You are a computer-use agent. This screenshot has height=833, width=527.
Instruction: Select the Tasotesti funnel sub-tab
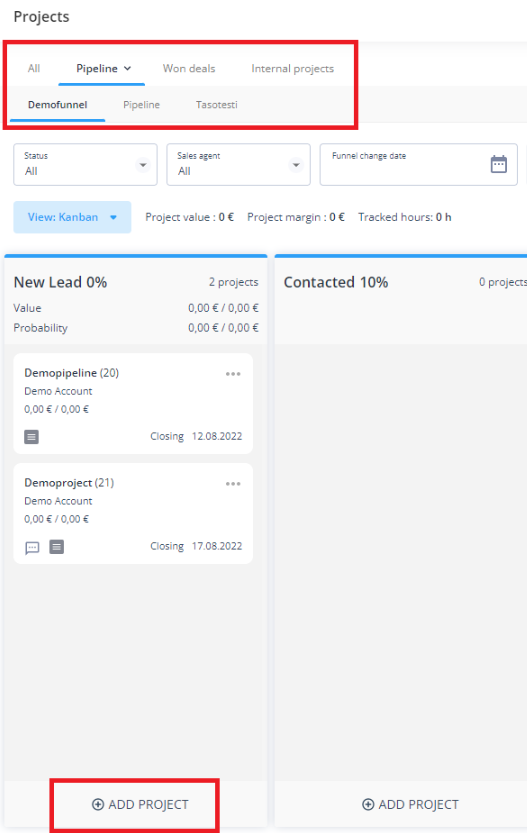(x=217, y=105)
